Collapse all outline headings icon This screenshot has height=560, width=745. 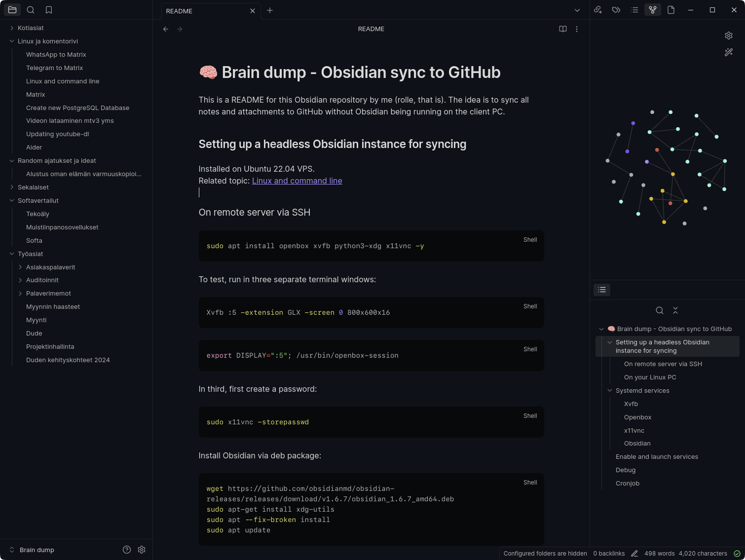coord(675,310)
